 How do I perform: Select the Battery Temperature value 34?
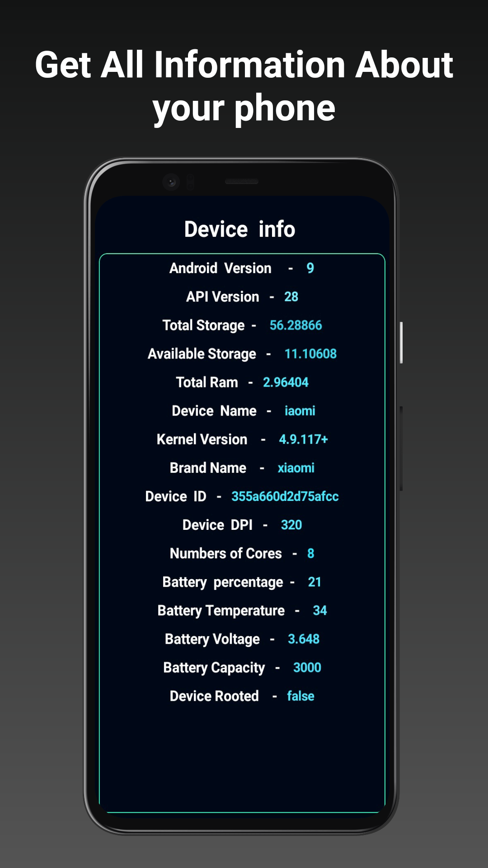tap(320, 610)
